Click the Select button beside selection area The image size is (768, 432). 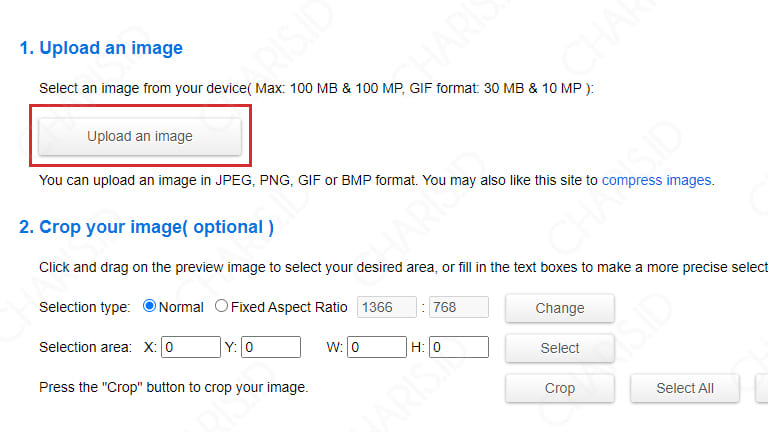pos(560,348)
